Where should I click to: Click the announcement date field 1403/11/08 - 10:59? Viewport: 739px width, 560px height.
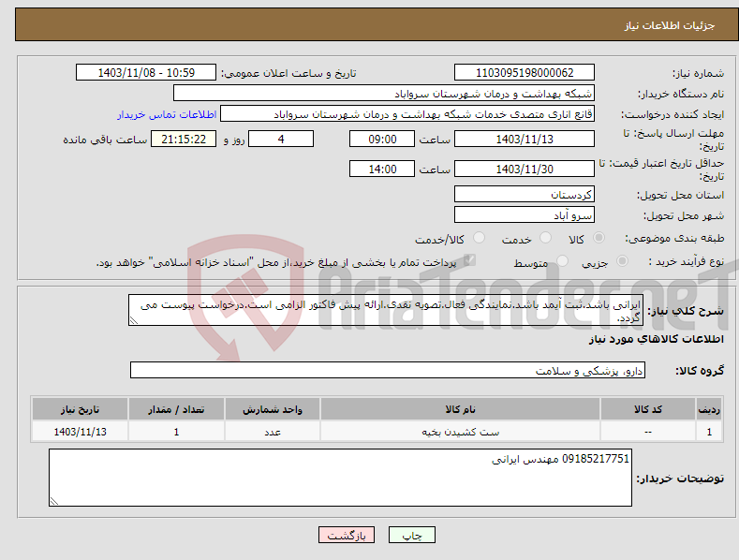[x=146, y=73]
